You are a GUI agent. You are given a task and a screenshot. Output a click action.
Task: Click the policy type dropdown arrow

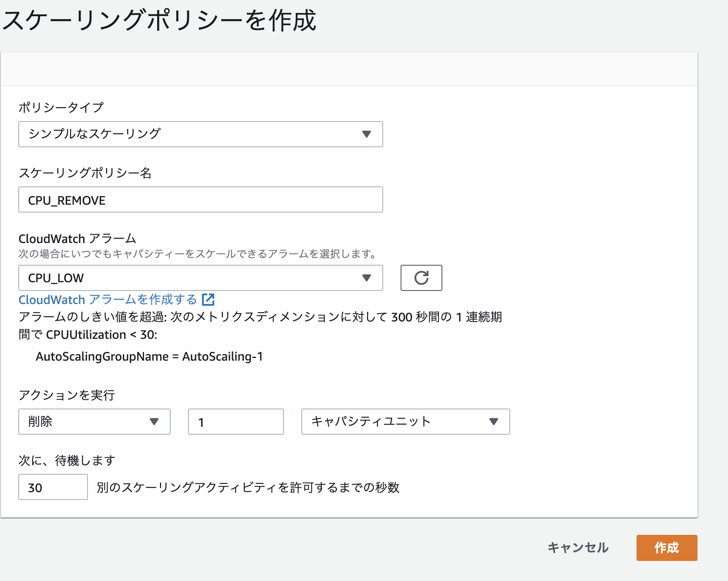367,135
